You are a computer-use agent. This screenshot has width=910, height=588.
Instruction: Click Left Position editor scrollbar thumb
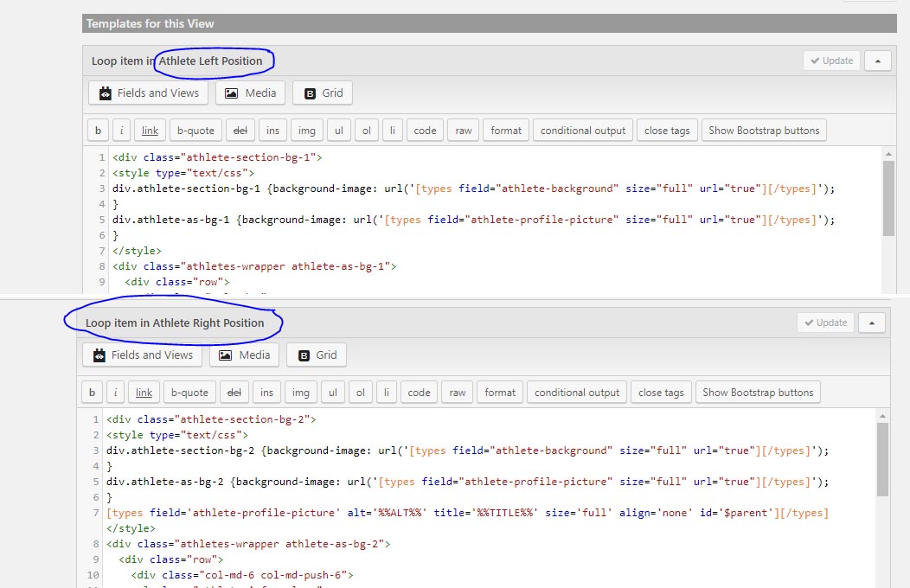coord(888,198)
